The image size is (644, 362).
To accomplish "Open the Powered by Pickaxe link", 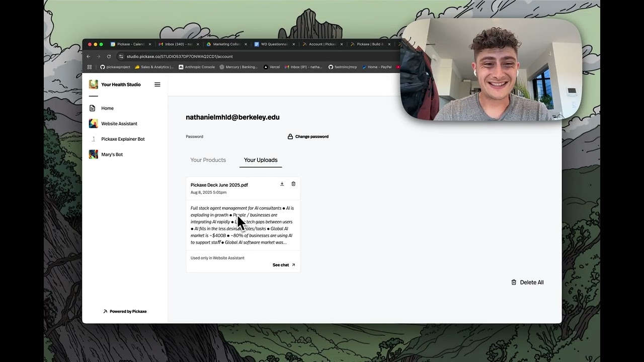I will [125, 312].
